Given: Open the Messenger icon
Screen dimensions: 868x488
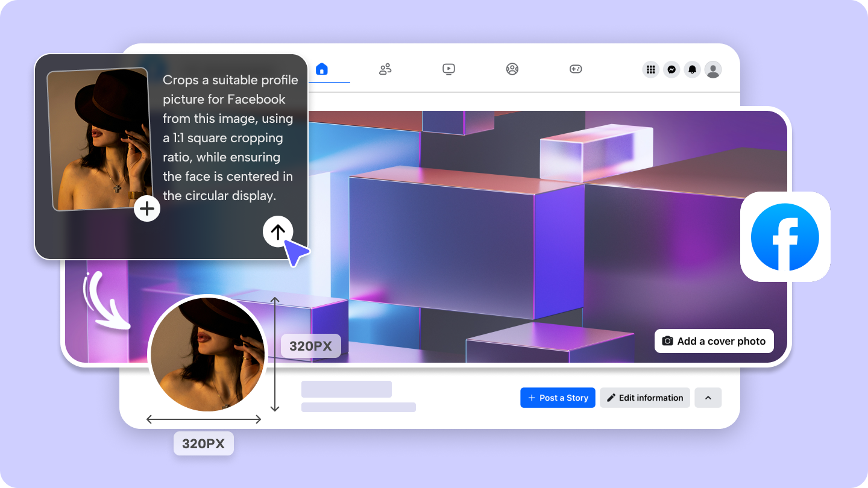Looking at the screenshot, I should 671,69.
